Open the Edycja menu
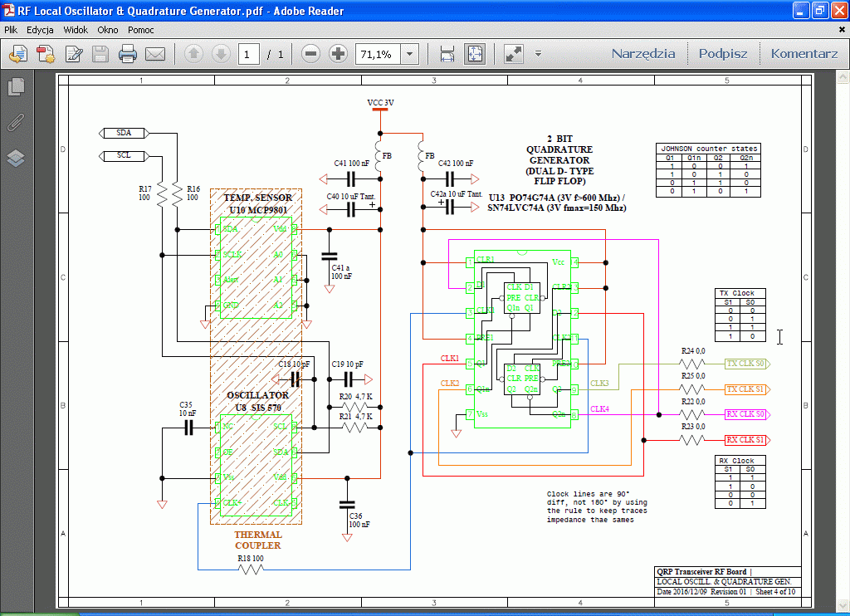Viewport: 850px width, 616px height. pyautogui.click(x=40, y=30)
